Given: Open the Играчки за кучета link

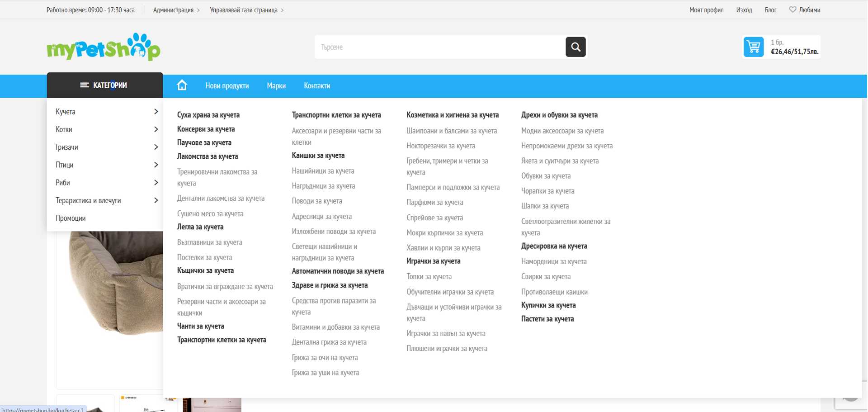Looking at the screenshot, I should pos(433,261).
